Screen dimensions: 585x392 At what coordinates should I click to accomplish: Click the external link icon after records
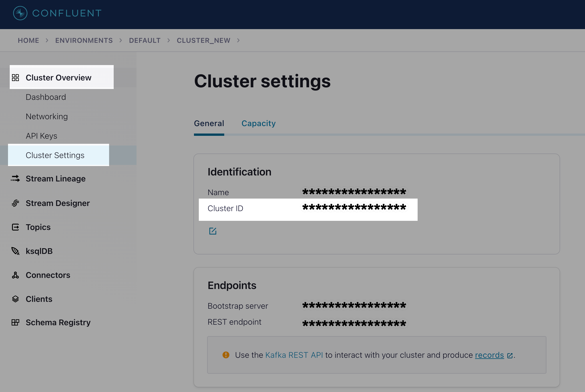(x=510, y=355)
